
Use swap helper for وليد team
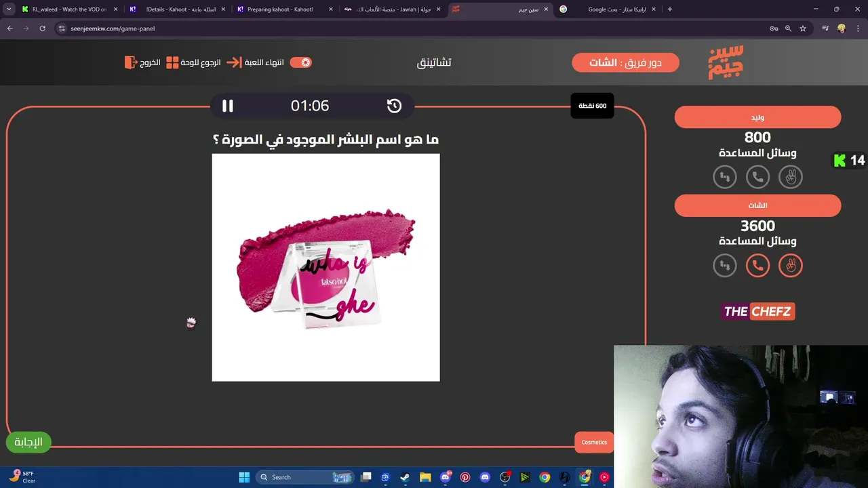coord(725,177)
